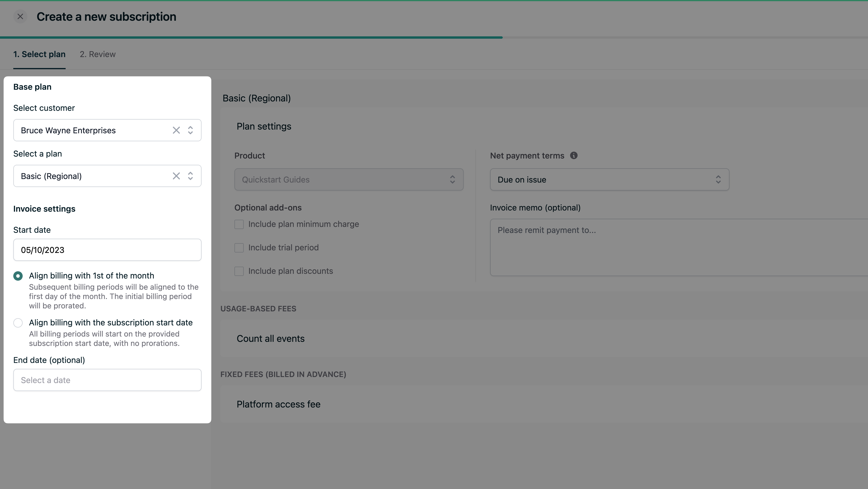The image size is (868, 489).
Task: Open the Due on issue dropdown
Action: coord(610,179)
